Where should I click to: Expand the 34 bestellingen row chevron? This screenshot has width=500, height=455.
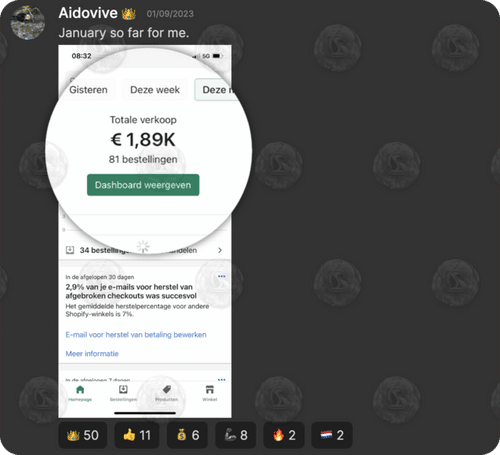pos(220,250)
